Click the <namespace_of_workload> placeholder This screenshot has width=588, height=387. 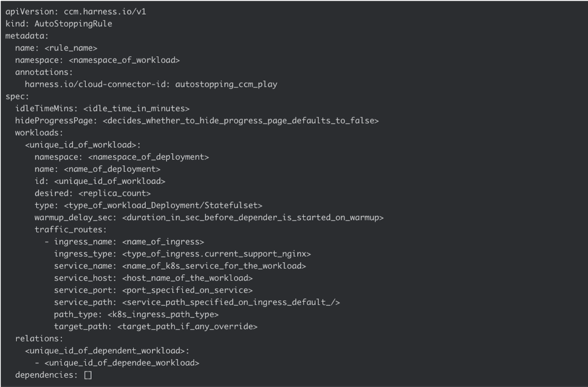(x=124, y=60)
